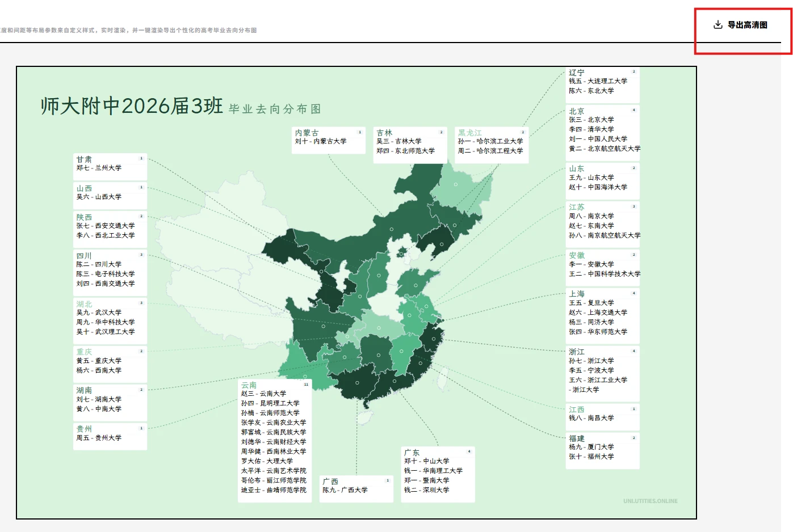Select the 安徽 province heading
The width and height of the screenshot is (793, 532).
(x=577, y=256)
